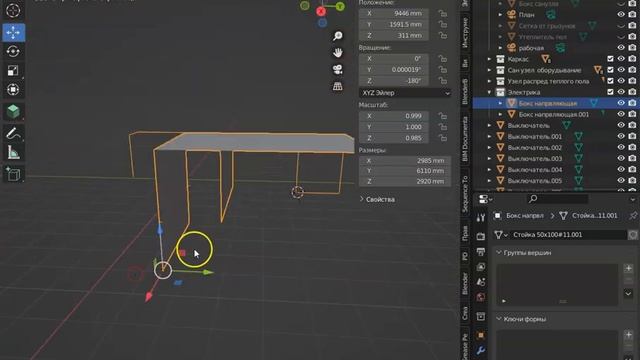Open the PD sidebar tab
Image resolution: width=640 pixels, height=360 pixels.
(x=465, y=256)
